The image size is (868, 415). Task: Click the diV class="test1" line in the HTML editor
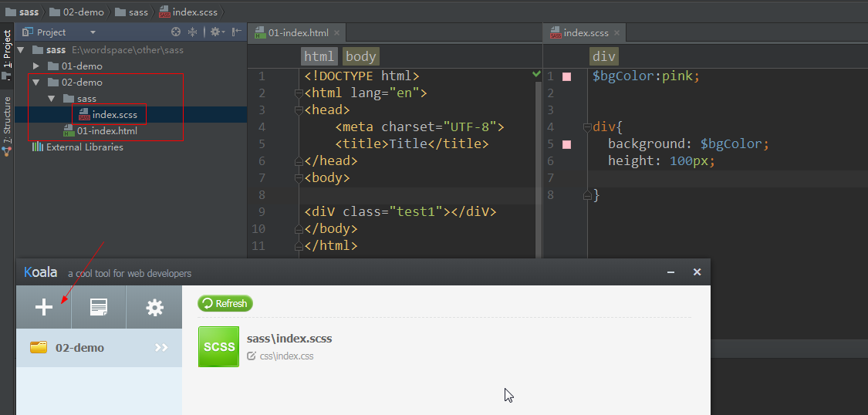coord(400,212)
